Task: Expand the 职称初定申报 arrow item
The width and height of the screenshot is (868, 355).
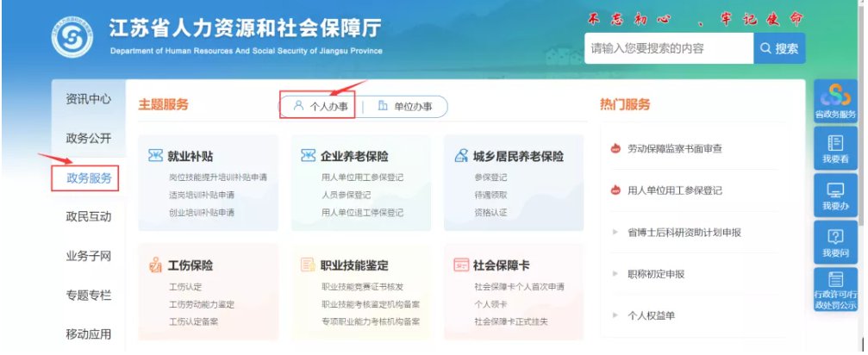Action: [x=615, y=274]
